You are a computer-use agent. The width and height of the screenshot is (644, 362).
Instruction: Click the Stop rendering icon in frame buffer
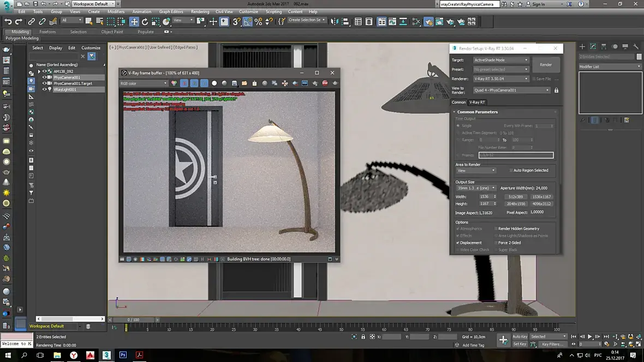pyautogui.click(x=325, y=83)
